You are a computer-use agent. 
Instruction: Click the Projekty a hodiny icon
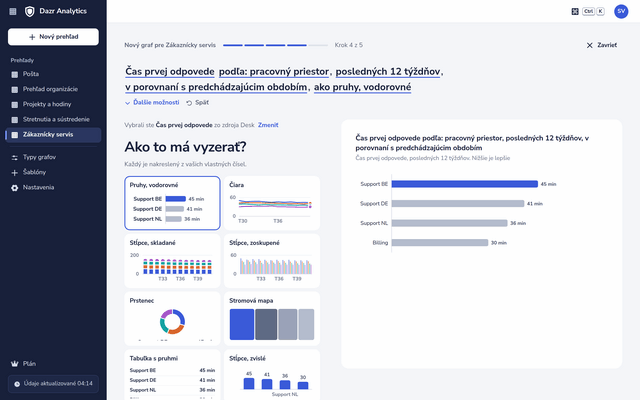pos(15,104)
